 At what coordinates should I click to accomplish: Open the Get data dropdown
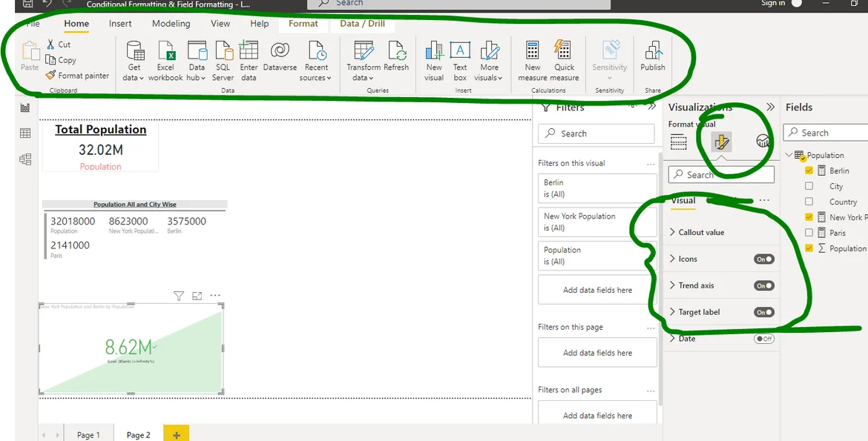click(134, 77)
